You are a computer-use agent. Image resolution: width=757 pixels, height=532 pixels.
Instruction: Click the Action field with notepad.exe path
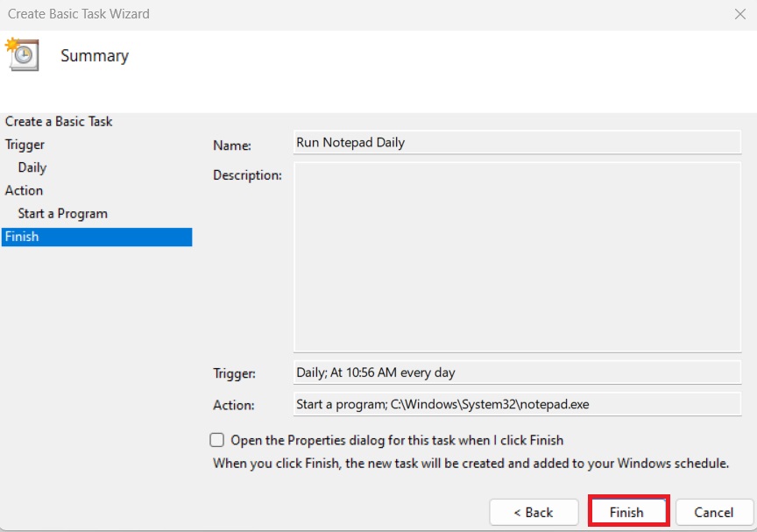pos(517,405)
